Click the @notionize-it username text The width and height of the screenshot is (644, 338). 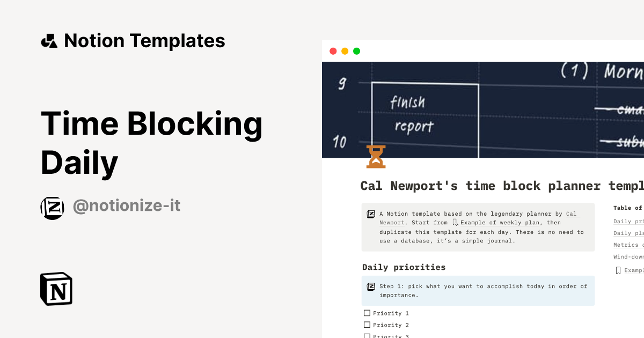point(126,205)
